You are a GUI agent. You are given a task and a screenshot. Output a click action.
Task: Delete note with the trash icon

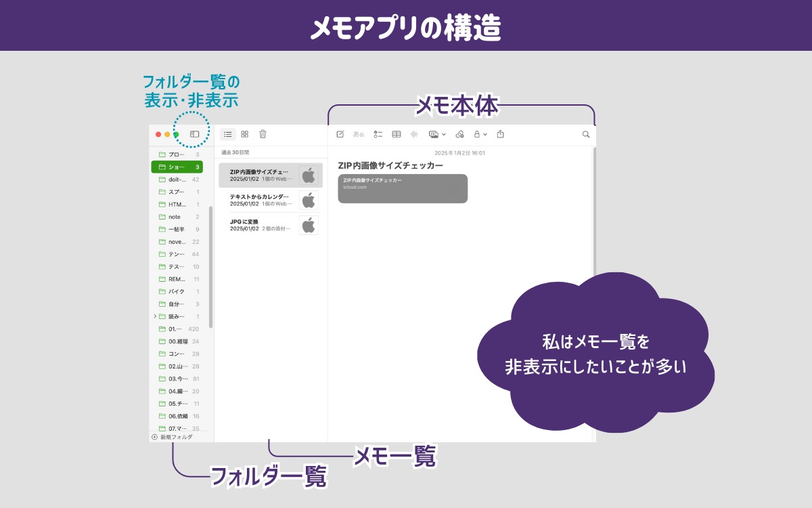[263, 134]
